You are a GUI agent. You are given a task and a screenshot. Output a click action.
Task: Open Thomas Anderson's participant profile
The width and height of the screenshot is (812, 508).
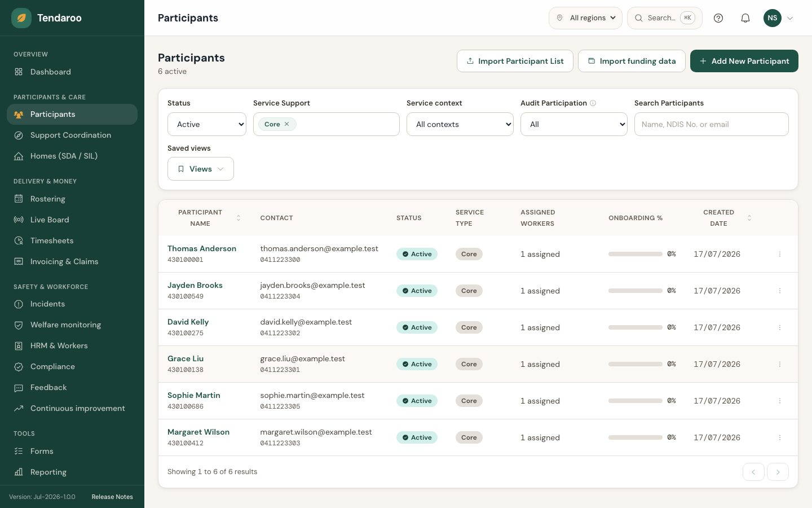pos(202,248)
